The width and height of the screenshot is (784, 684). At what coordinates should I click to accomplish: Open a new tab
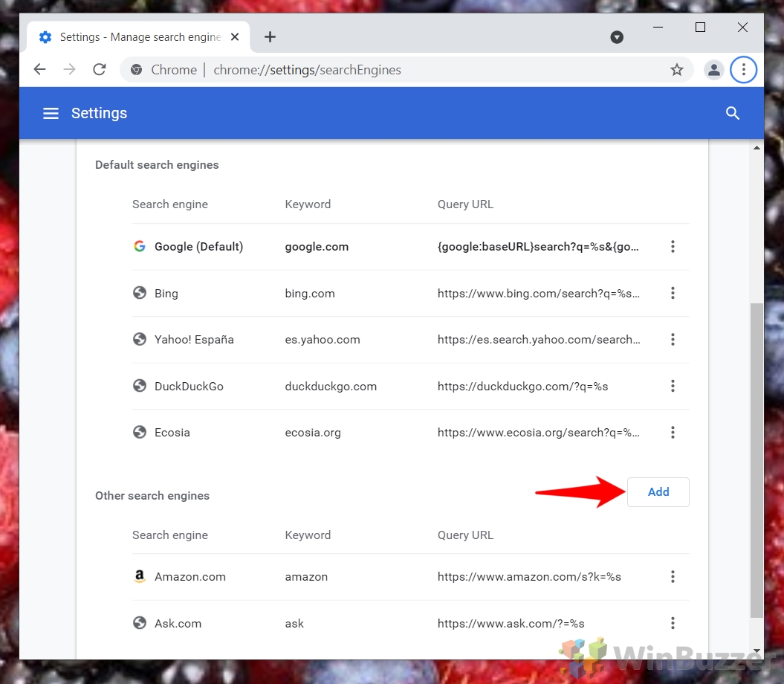click(x=270, y=37)
